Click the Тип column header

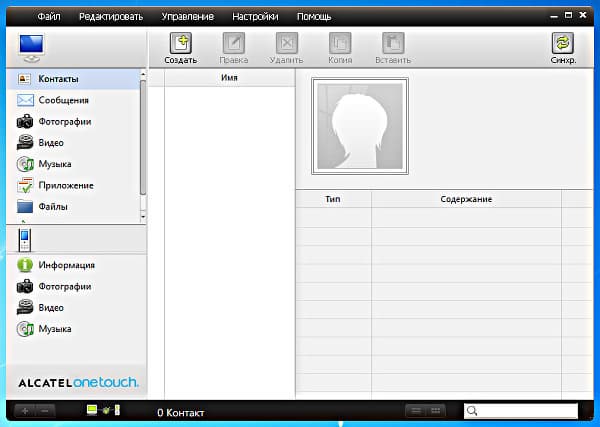pyautogui.click(x=333, y=199)
